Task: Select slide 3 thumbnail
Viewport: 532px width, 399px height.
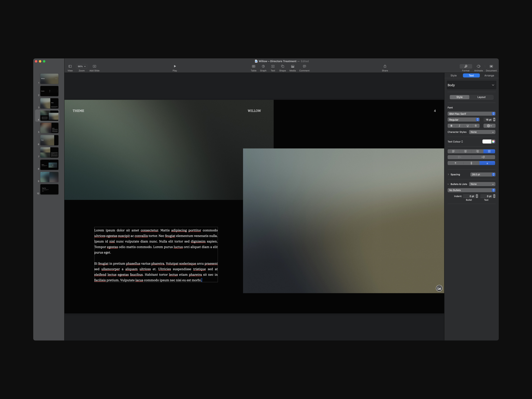Action: pos(49,103)
